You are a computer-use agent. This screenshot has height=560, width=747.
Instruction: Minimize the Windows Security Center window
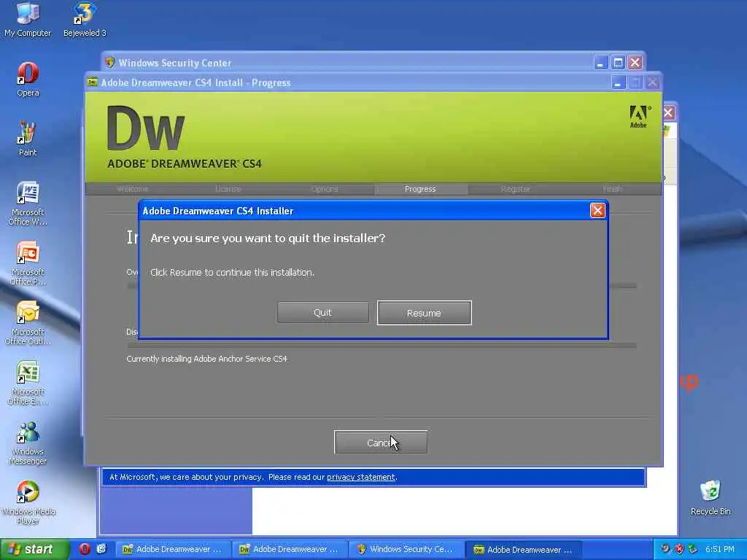pos(601,63)
